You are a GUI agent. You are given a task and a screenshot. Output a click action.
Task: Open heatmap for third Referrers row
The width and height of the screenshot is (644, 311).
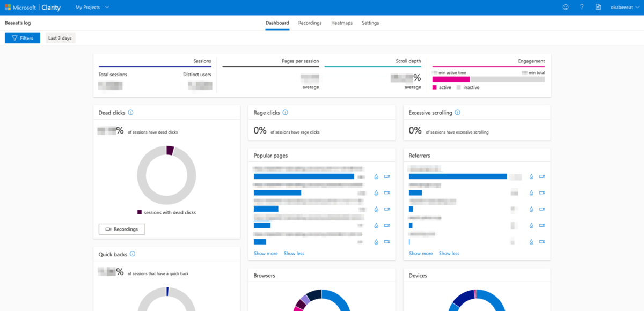coord(531,209)
